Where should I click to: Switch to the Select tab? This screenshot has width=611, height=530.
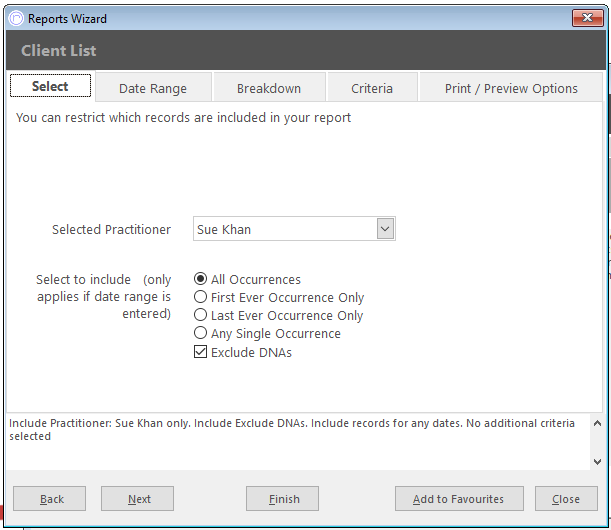[50, 86]
